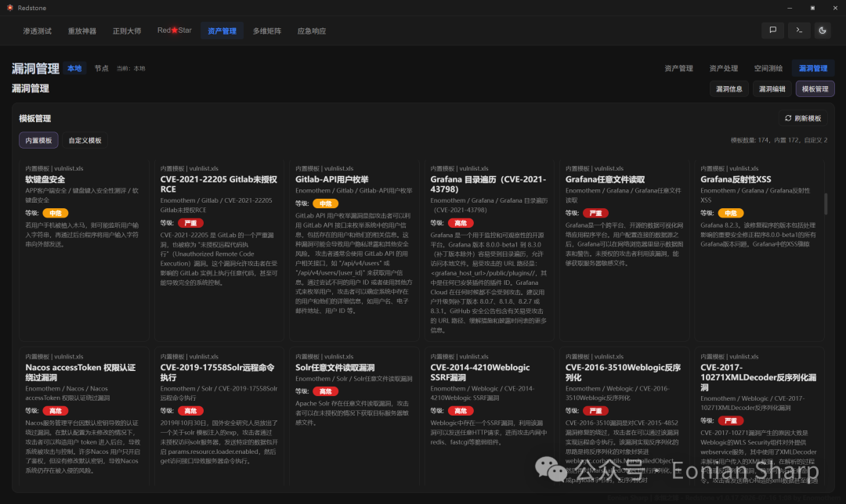Click the 当前: 本地 status label
Screen dimensions: 846x504
click(x=131, y=68)
